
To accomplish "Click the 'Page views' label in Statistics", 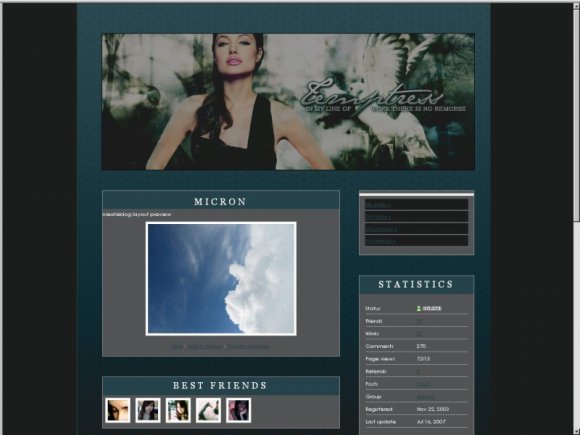I will pyautogui.click(x=380, y=359).
